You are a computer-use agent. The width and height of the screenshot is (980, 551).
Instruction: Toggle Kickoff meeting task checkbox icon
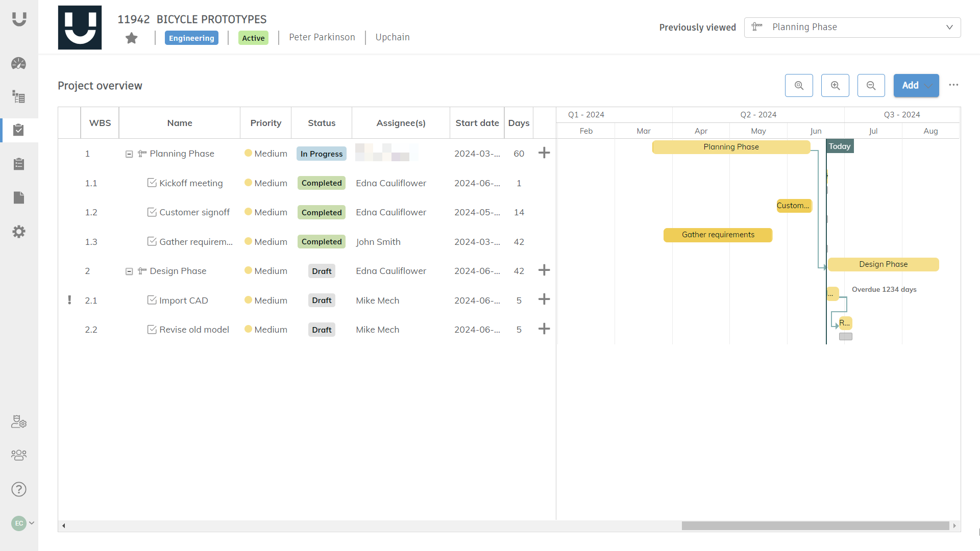tap(152, 183)
